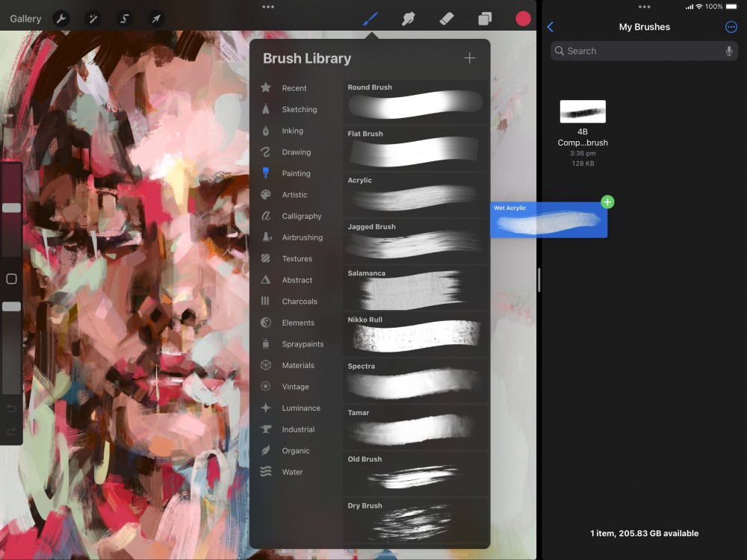Viewport: 747px width, 560px height.
Task: Go back using the blue chevron
Action: (x=551, y=27)
